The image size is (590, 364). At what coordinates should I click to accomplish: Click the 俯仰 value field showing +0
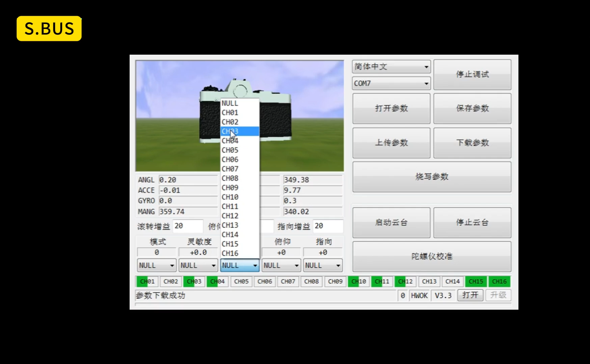tap(281, 252)
